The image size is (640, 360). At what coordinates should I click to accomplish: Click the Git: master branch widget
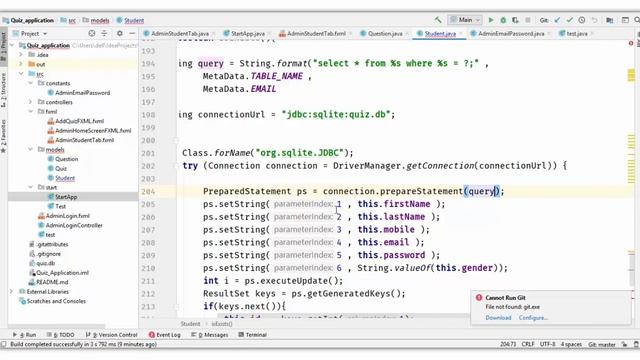(602, 344)
